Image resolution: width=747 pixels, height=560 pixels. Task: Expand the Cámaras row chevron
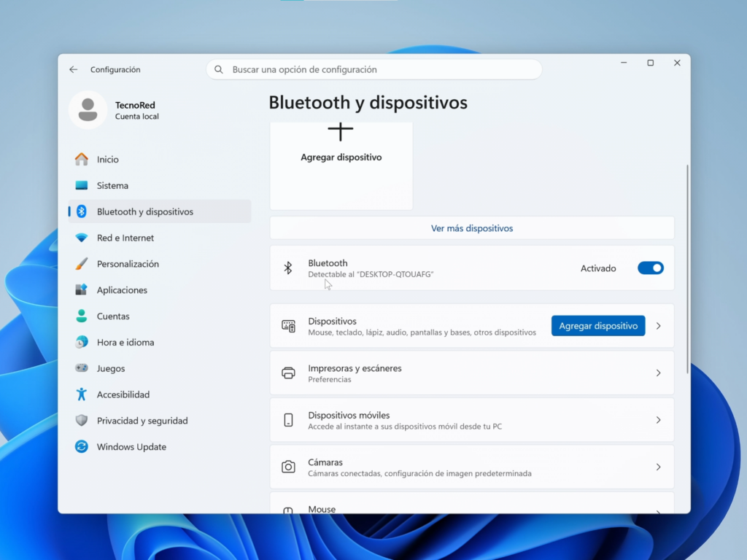(x=659, y=467)
